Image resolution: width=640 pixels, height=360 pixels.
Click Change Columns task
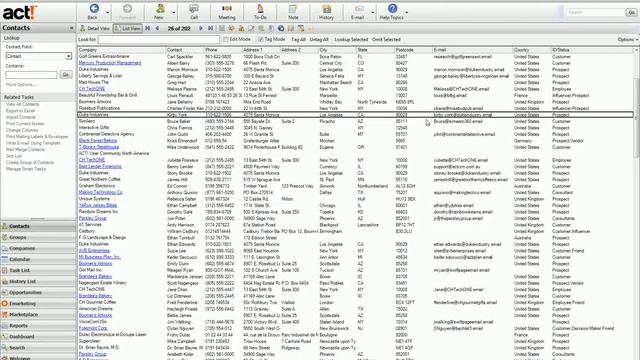(x=22, y=130)
